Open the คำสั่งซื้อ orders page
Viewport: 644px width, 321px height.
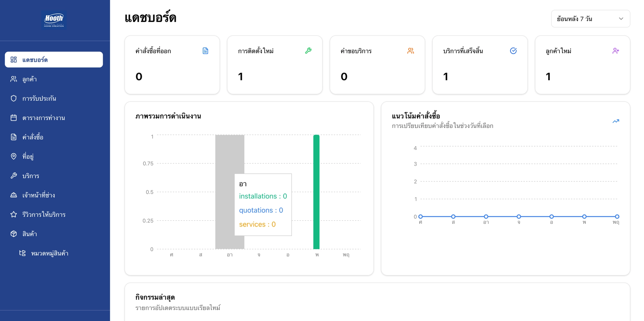[33, 137]
